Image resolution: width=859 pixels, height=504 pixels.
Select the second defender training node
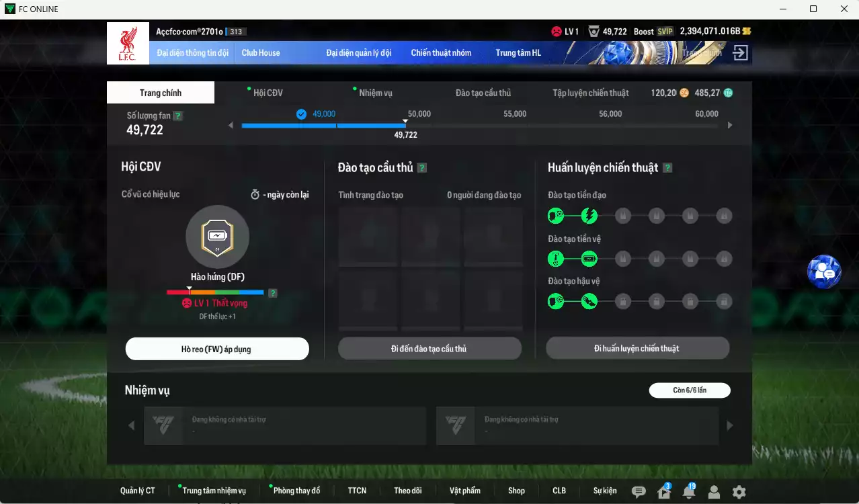coord(589,302)
